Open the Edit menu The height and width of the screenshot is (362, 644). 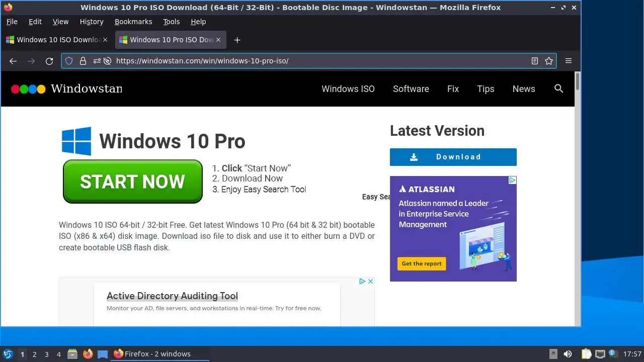35,22
